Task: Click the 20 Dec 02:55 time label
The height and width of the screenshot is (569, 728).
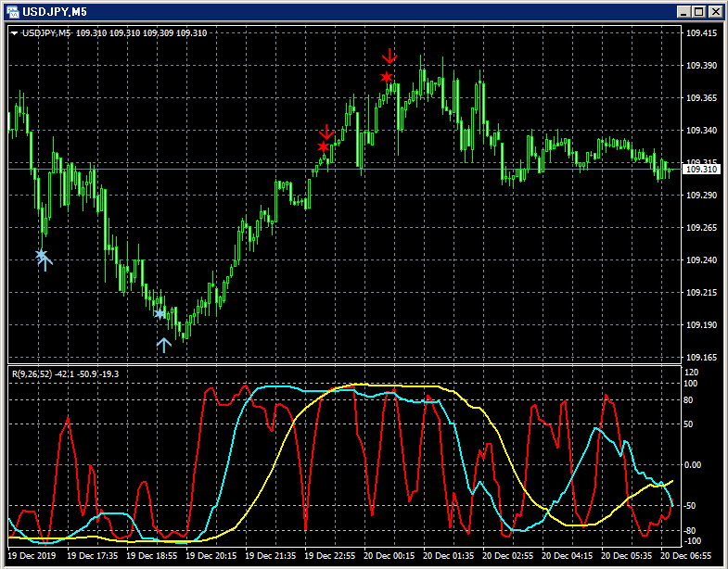Action: (x=508, y=555)
